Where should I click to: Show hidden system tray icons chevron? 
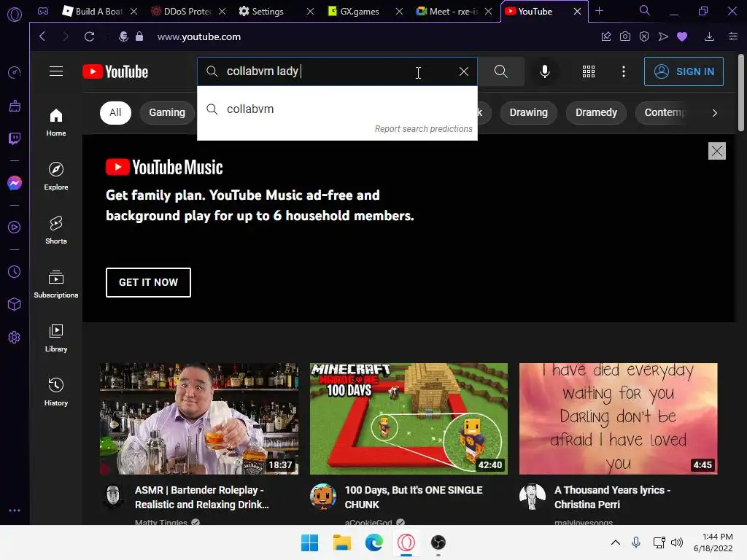tap(616, 542)
